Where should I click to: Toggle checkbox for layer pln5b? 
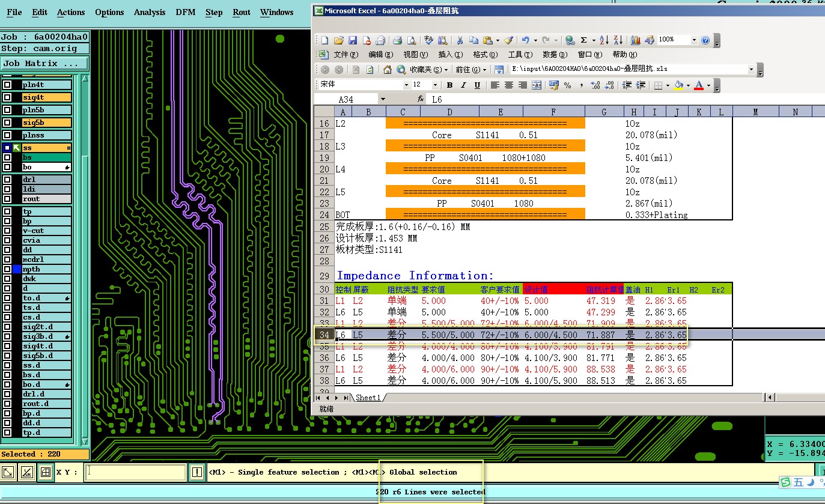(7, 110)
